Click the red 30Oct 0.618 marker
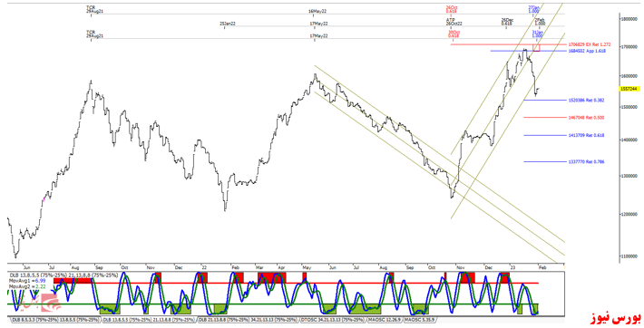The width and height of the screenshot is (644, 328). 454,34
